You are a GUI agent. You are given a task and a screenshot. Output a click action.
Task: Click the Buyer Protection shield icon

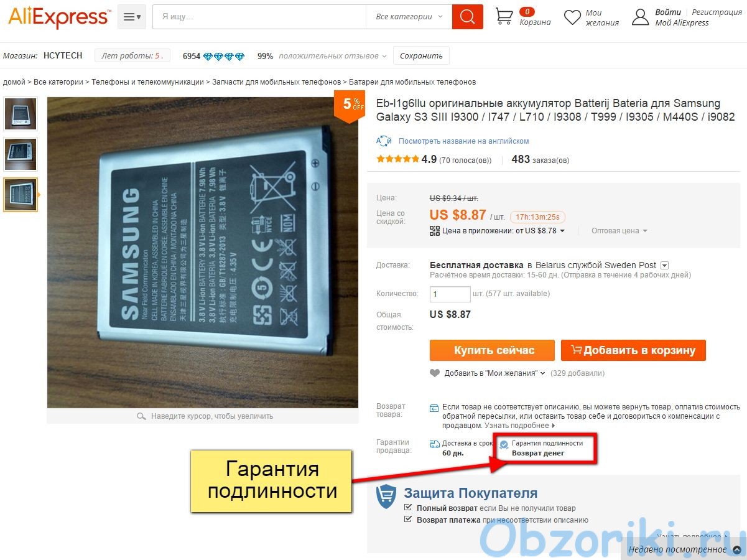[386, 497]
